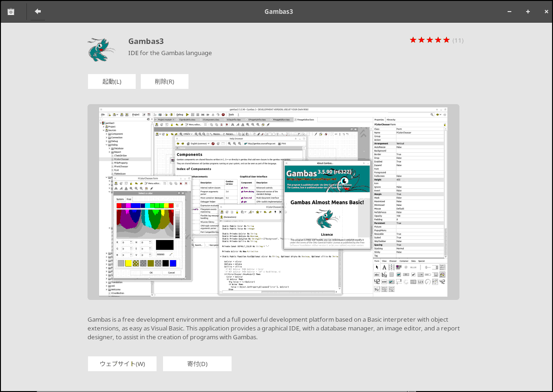This screenshot has height=392, width=553.
Task: Maximize window with the plus button
Action: point(528,12)
